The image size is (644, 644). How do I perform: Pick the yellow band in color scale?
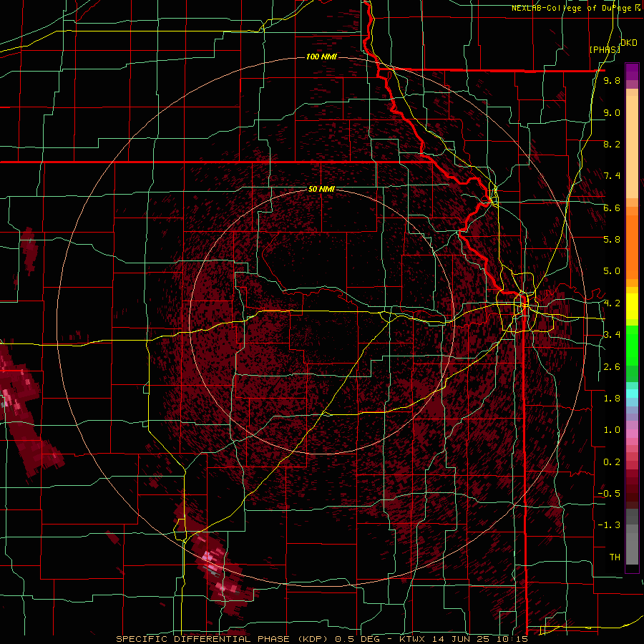[632, 306]
